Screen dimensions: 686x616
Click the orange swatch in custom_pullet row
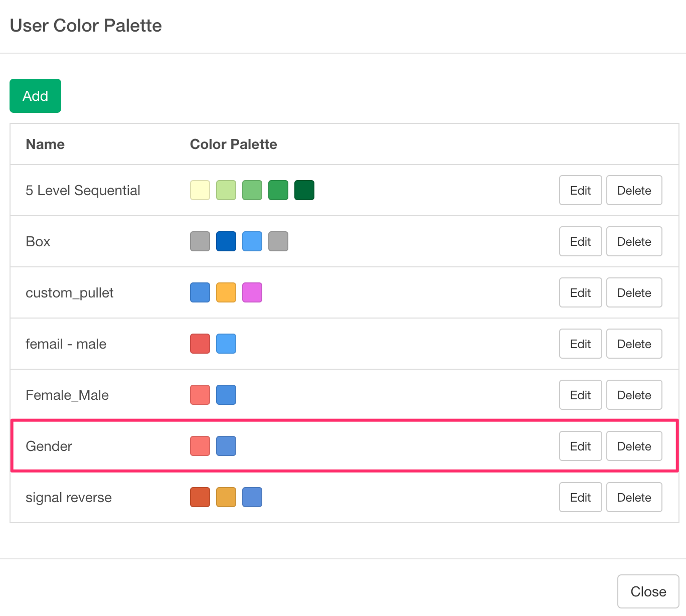pyautogui.click(x=226, y=292)
